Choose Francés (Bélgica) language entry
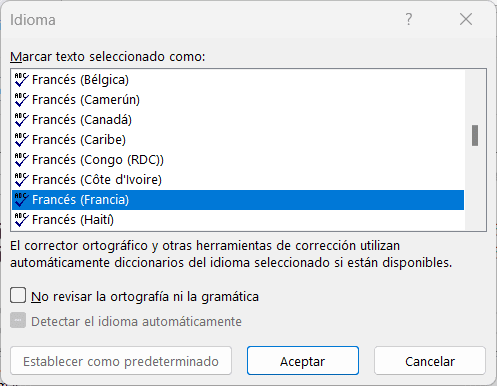Viewport: 497px width, 386px height. (x=238, y=80)
